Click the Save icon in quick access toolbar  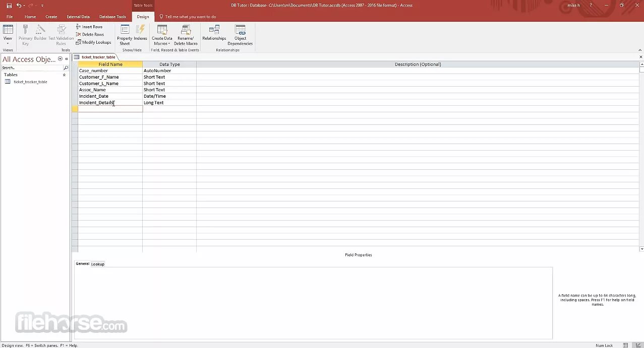click(x=9, y=6)
